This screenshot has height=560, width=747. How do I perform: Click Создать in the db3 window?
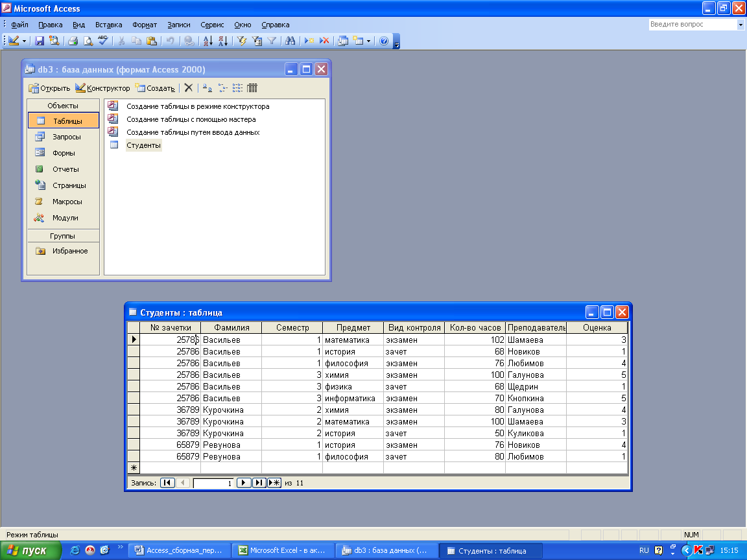pyautogui.click(x=156, y=88)
